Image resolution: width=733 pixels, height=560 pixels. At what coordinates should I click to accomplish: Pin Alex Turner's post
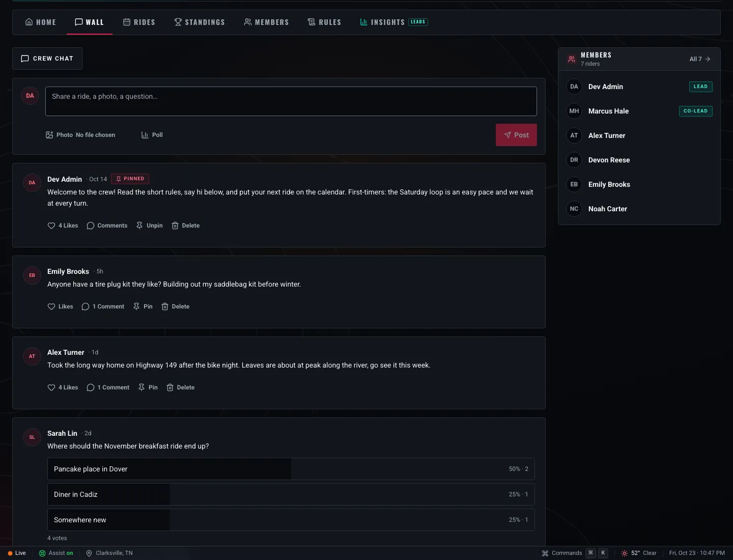point(148,387)
